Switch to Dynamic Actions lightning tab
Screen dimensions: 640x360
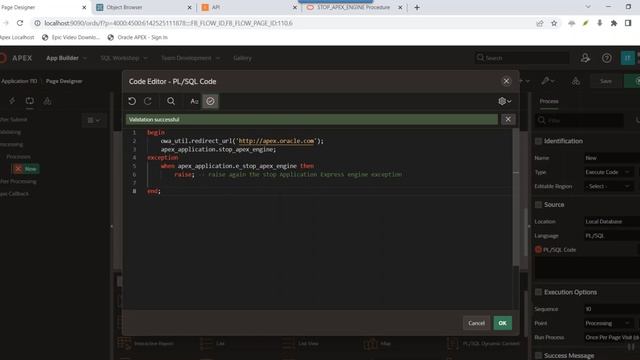coord(12,101)
